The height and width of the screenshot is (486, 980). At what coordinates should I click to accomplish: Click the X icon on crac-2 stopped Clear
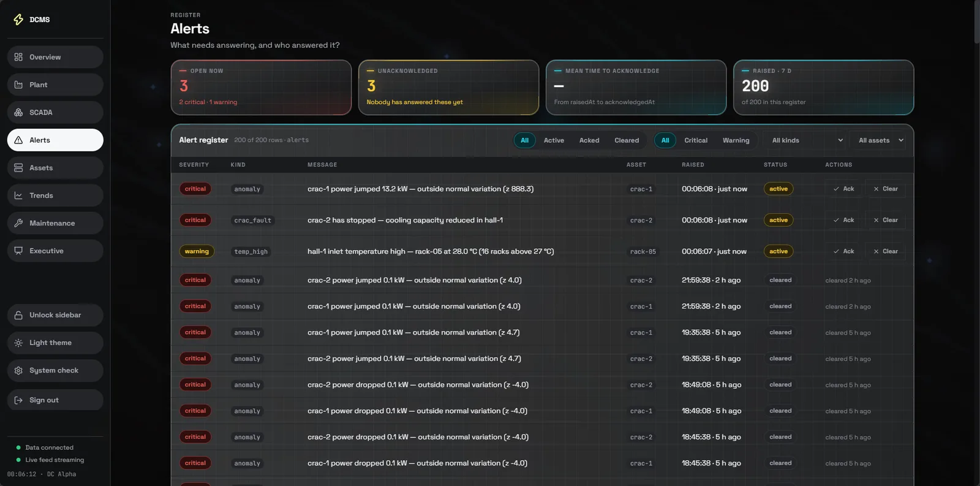click(876, 220)
